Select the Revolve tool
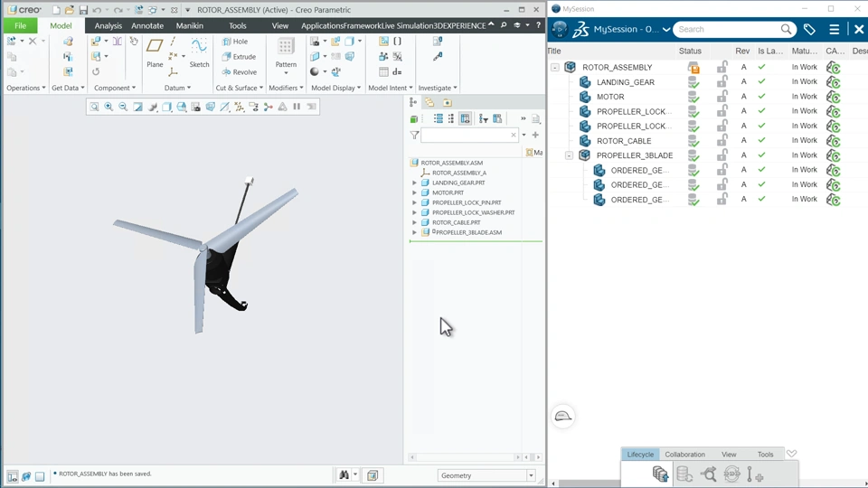The height and width of the screenshot is (488, 868). [239, 72]
